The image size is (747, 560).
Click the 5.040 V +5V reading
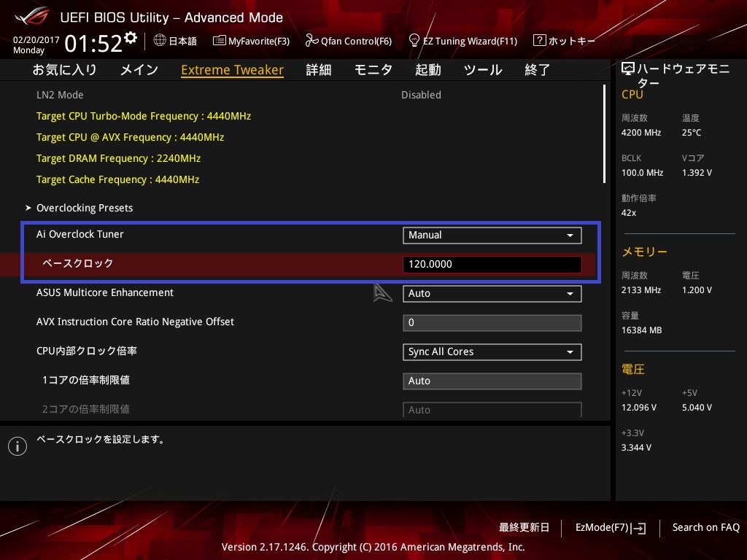click(x=697, y=408)
